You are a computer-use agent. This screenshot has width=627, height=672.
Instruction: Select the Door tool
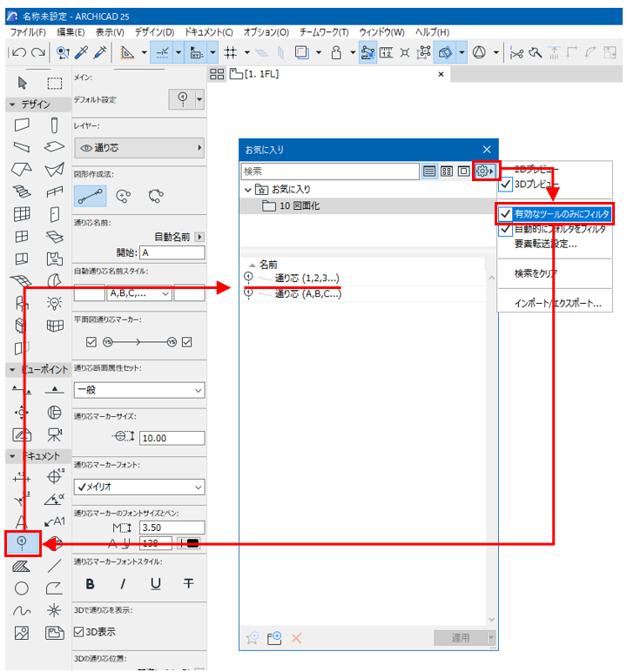[x=54, y=214]
